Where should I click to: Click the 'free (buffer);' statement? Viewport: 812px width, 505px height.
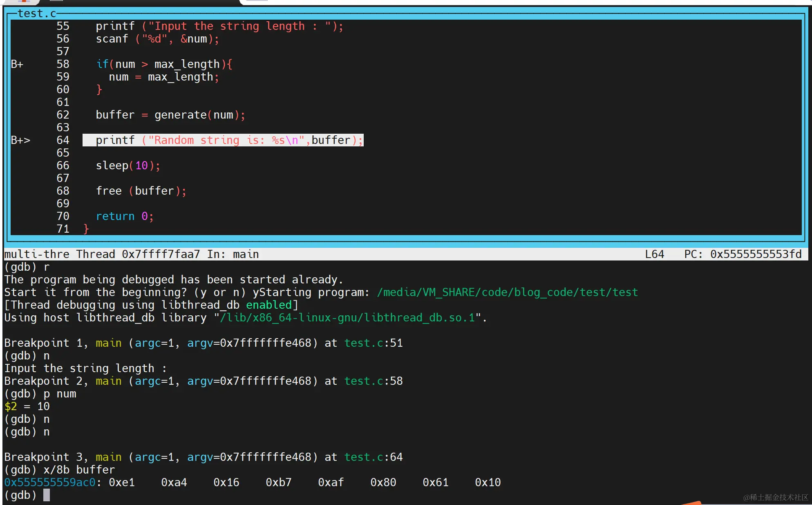click(141, 191)
